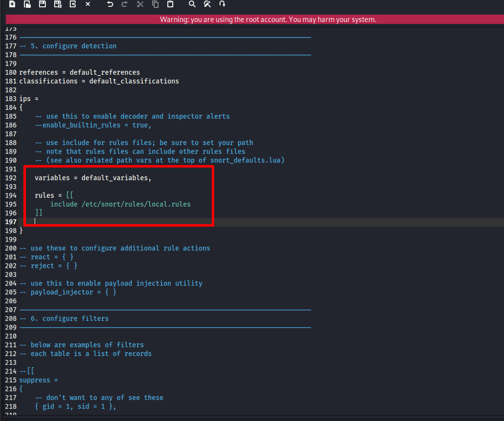Open Find and Replace tool
This screenshot has height=421, width=504.
pos(207,4)
